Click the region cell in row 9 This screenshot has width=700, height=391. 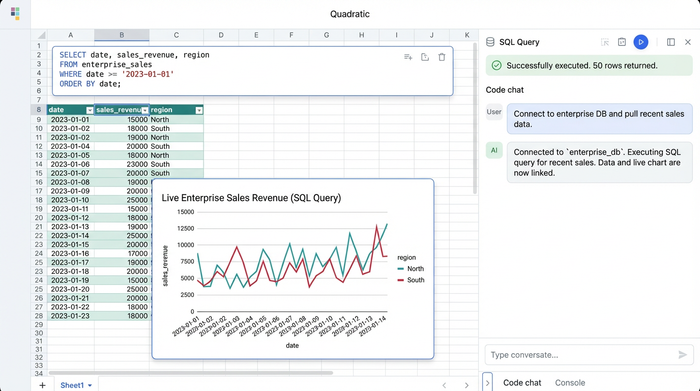(176, 120)
